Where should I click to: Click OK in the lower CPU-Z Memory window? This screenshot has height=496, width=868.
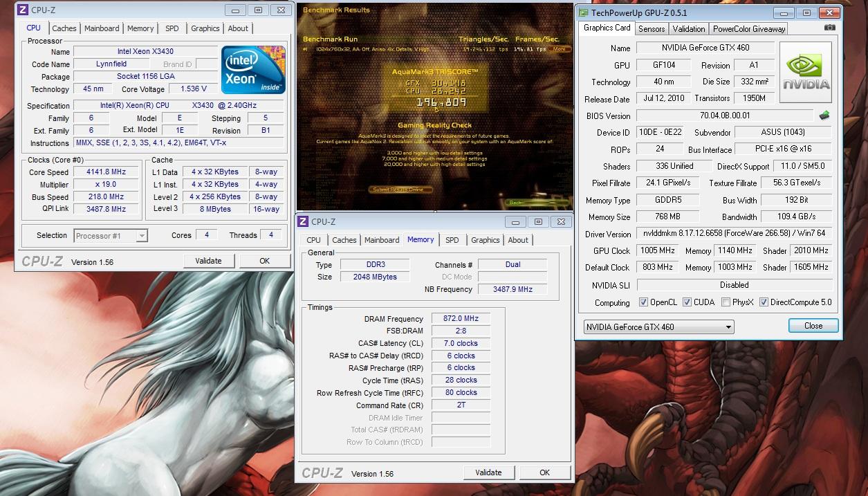pyautogui.click(x=544, y=472)
